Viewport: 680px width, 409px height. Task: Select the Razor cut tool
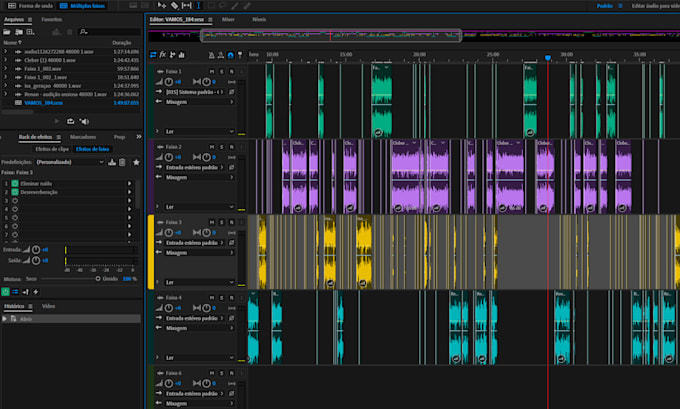pyautogui.click(x=174, y=6)
